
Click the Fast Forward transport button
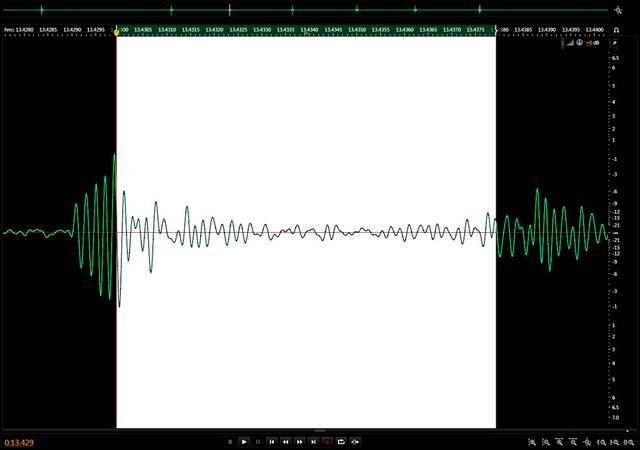click(x=299, y=442)
